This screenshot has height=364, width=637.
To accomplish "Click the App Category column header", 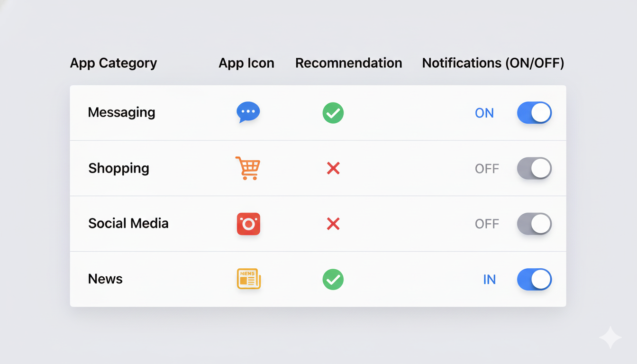I will click(x=113, y=63).
